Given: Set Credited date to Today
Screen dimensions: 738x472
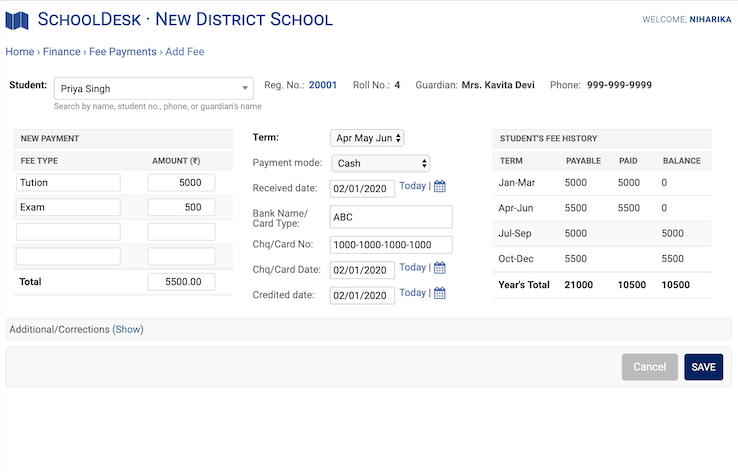Looking at the screenshot, I should click(x=412, y=293).
